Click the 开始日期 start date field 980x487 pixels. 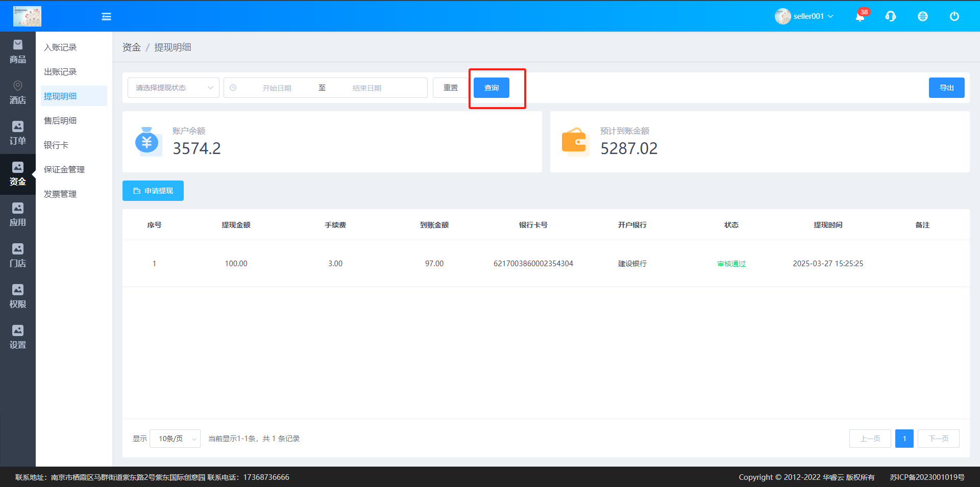(x=277, y=88)
